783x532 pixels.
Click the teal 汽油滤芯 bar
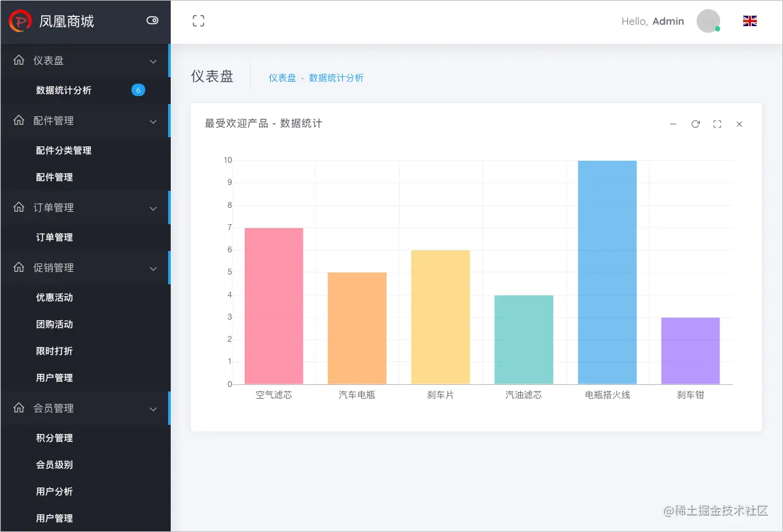[524, 340]
